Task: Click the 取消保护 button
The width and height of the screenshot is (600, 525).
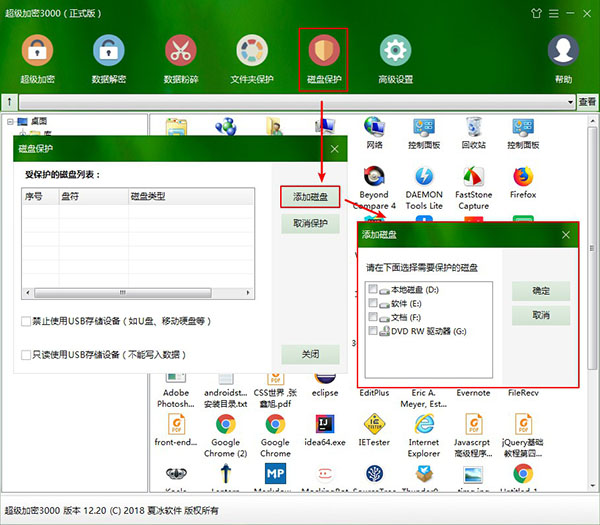Action: 310,223
